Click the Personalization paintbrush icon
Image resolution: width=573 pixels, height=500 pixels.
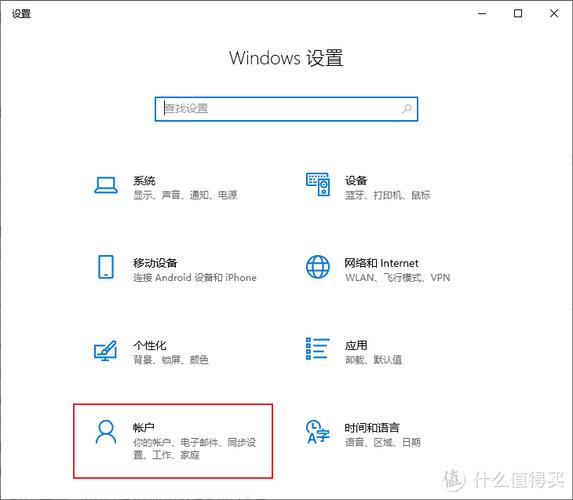coord(106,350)
